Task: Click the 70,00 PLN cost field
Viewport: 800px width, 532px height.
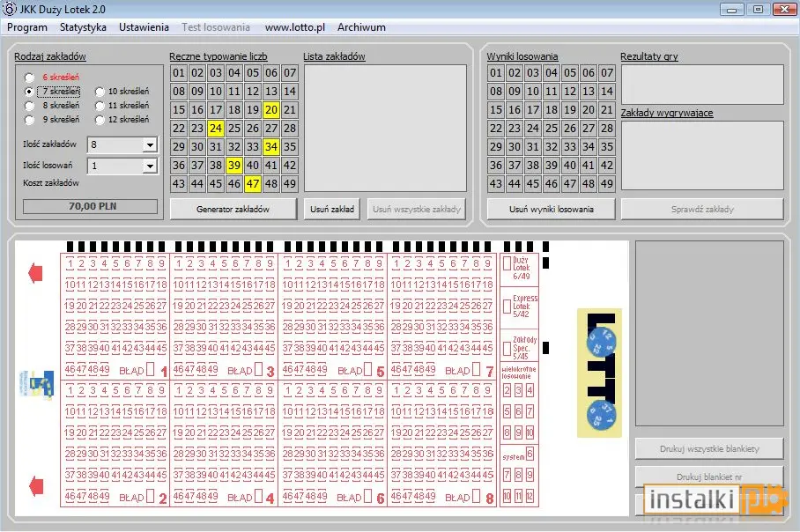Action: [90, 206]
